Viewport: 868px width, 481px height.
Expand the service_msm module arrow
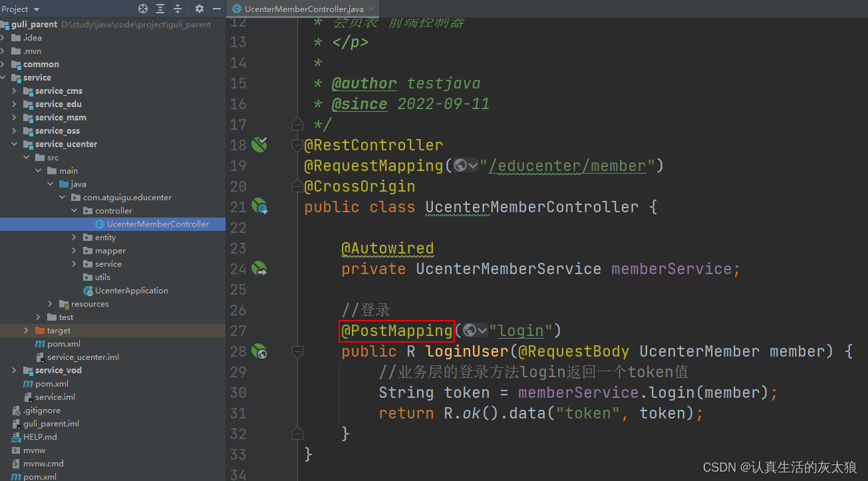[15, 118]
